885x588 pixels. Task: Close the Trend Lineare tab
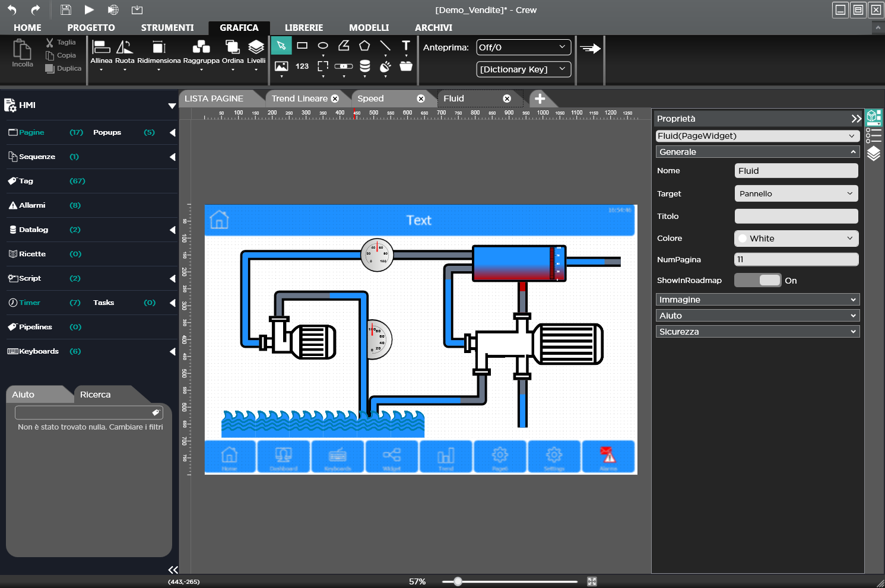coord(335,98)
